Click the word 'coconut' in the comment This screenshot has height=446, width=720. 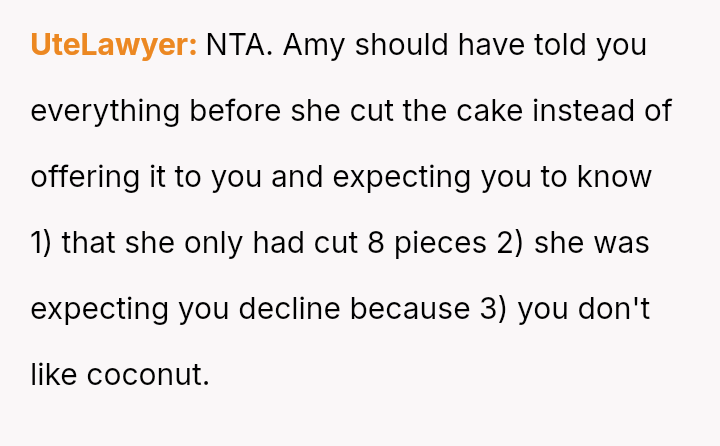click(x=147, y=375)
